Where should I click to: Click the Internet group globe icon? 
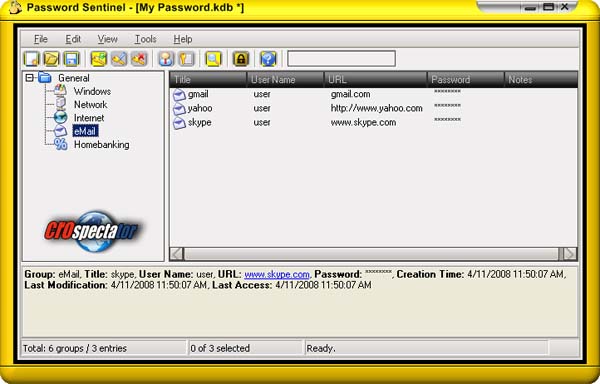tap(60, 117)
